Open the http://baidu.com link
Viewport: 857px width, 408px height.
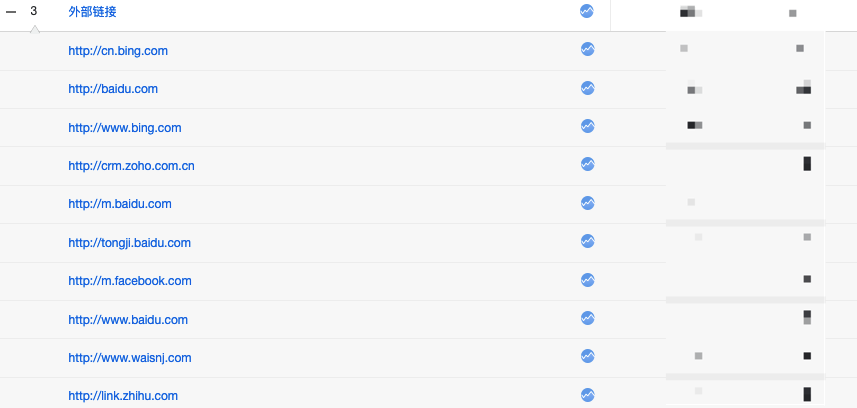pos(113,89)
